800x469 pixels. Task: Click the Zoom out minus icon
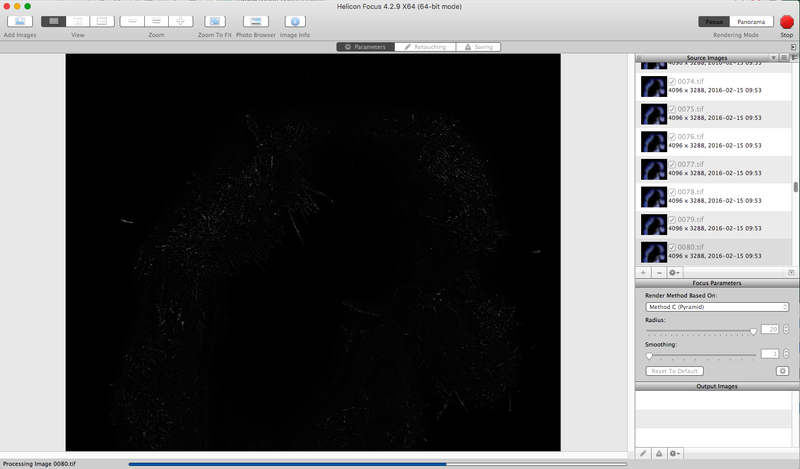point(132,21)
